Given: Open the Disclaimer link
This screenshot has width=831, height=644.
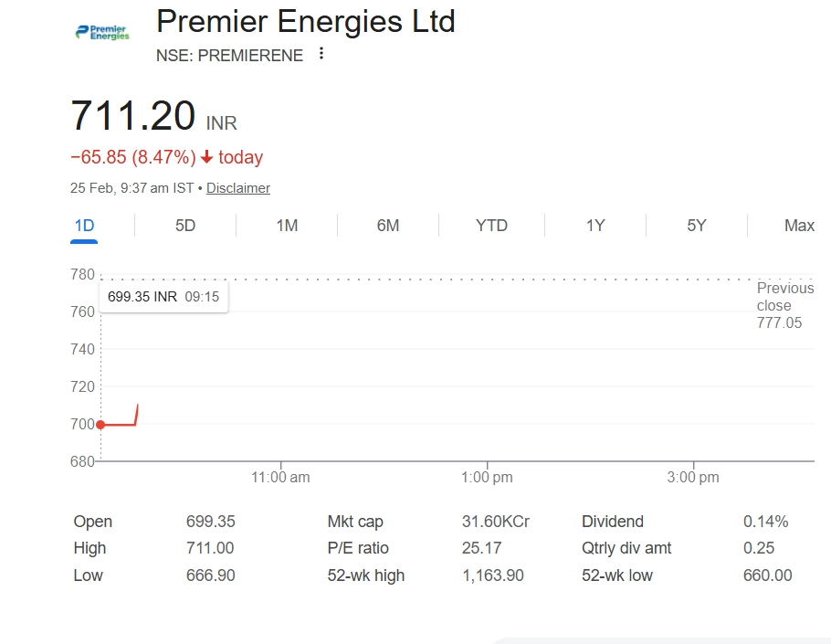Looking at the screenshot, I should 238,188.
